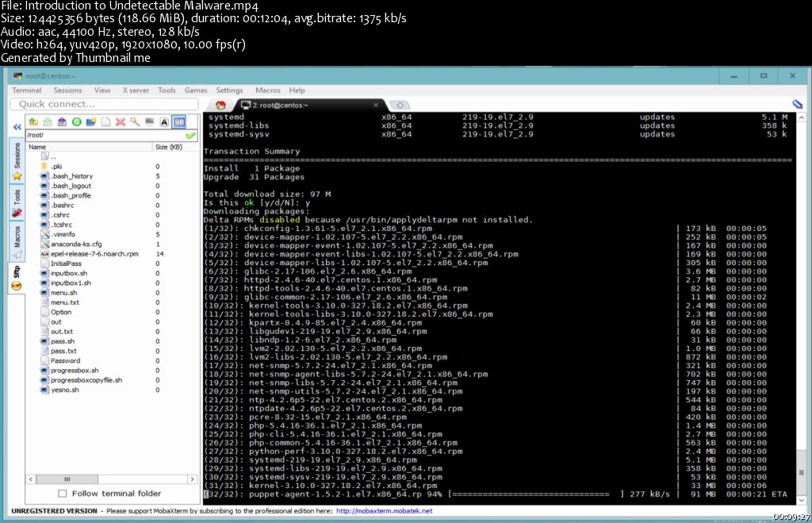The height and width of the screenshot is (523, 812).
Task: Open the Help menu
Action: [x=297, y=90]
